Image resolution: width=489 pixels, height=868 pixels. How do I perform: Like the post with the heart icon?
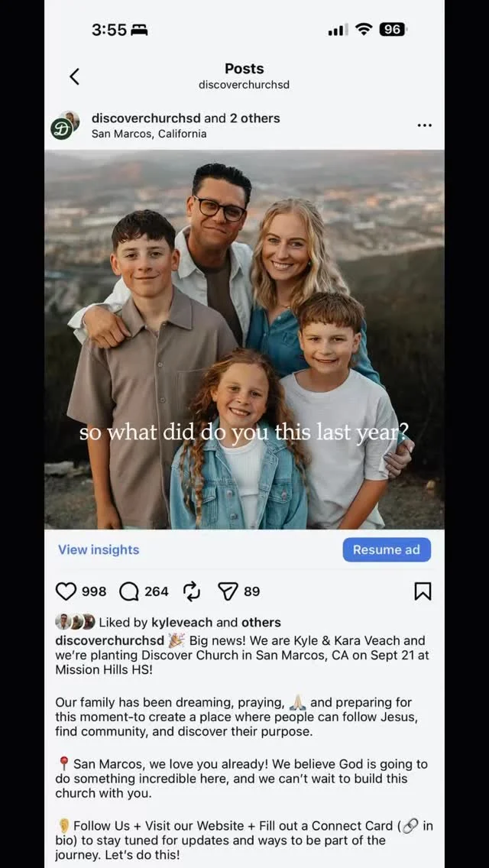(x=66, y=591)
